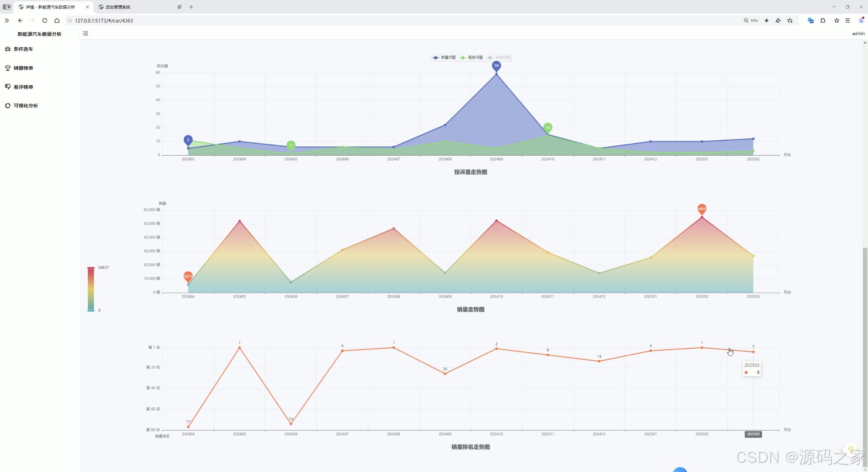Open browser main menu icon
Image resolution: width=868 pixels, height=472 pixels.
click(x=847, y=21)
